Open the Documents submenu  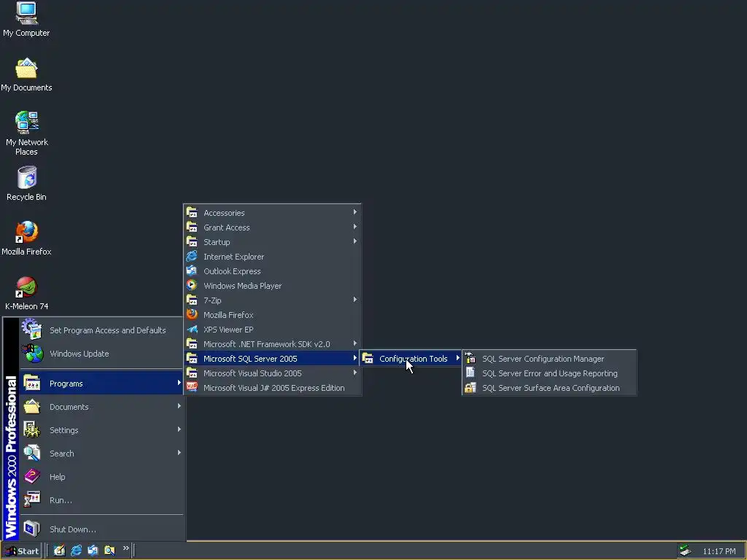click(101, 407)
